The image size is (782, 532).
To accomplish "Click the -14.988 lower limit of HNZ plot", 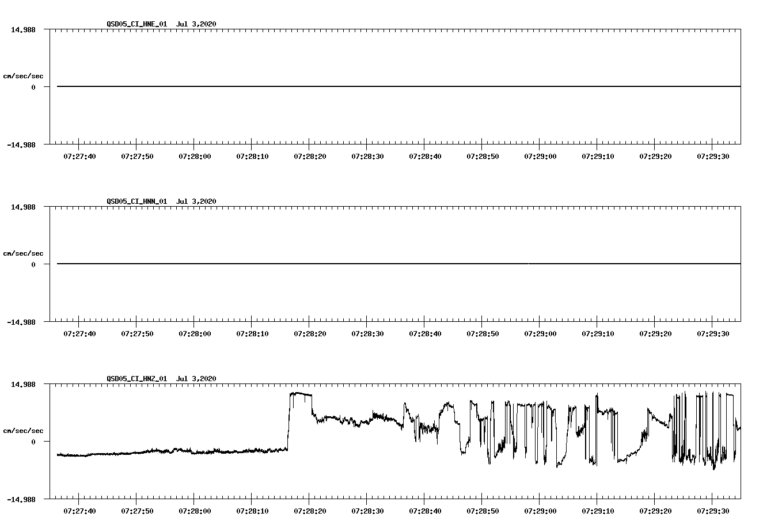I will 21,499.
